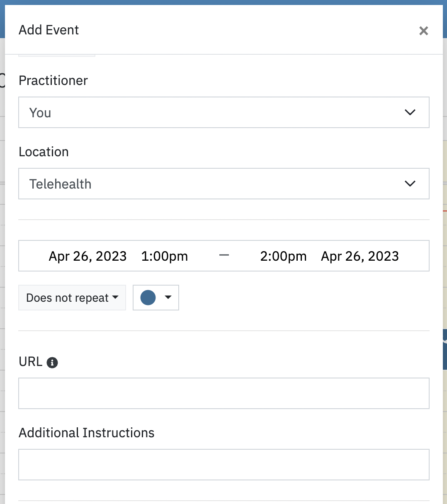
Task: Select the blue event color circle
Action: coord(148,298)
